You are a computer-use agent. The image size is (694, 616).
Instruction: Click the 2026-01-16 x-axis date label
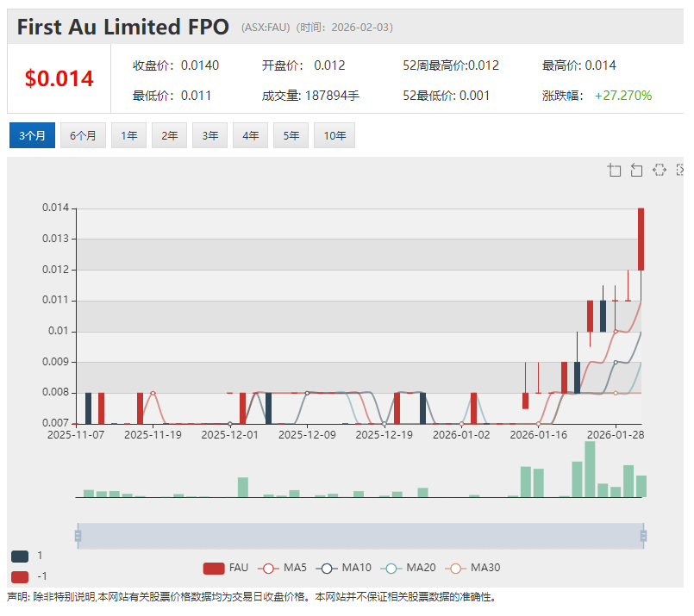(x=538, y=435)
